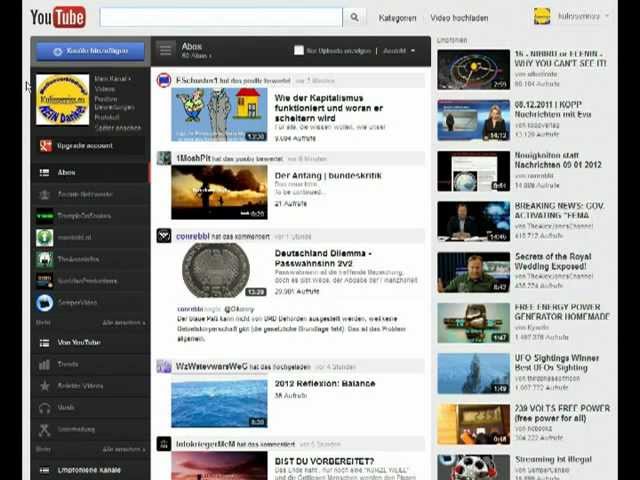Open BIST DU VORBEREITET video title

[x=324, y=461]
